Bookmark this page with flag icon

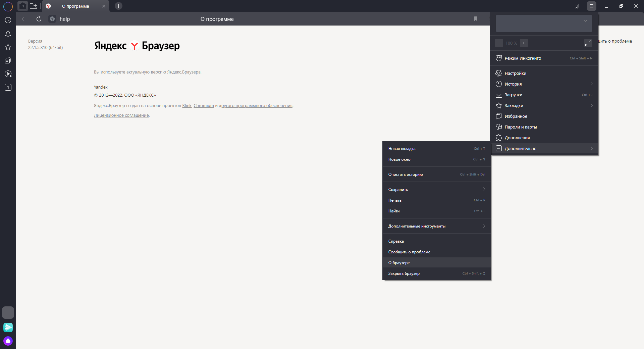pyautogui.click(x=476, y=19)
